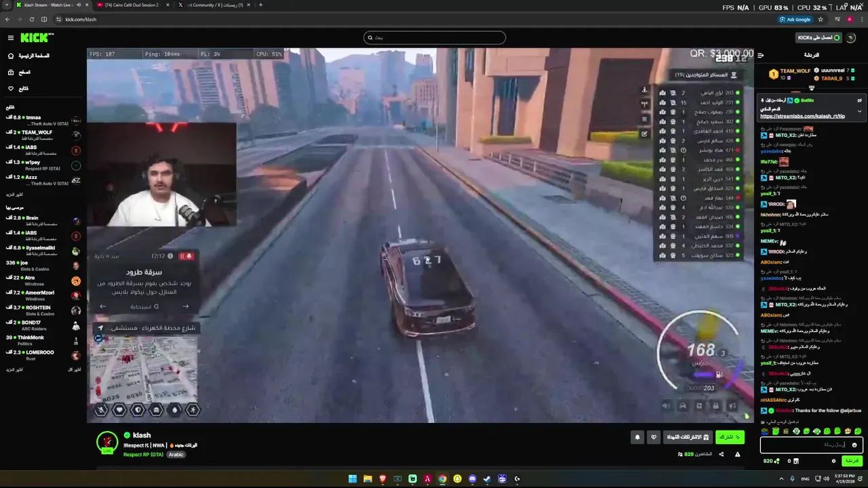Bookmark this page with the star icon
Screen dimensions: 868x488
(x=821, y=19)
